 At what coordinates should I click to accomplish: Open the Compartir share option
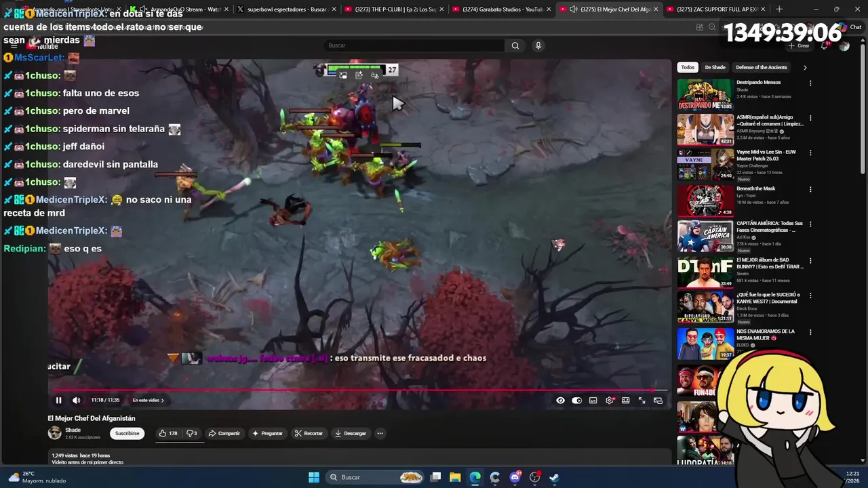click(224, 433)
